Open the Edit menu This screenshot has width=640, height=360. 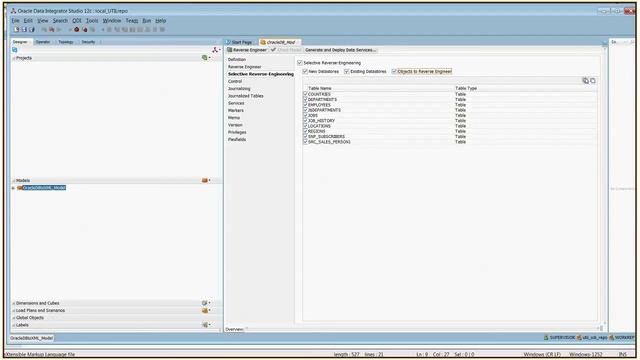(28, 20)
